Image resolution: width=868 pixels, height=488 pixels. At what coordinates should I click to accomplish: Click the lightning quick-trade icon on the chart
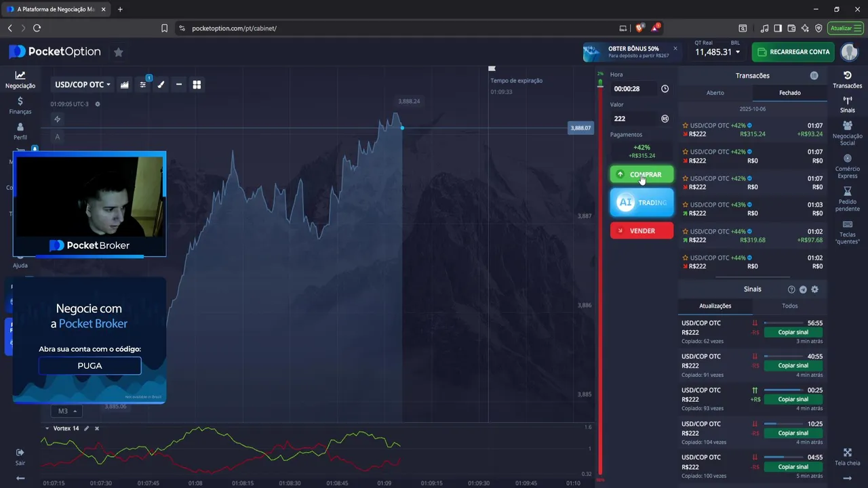point(58,119)
